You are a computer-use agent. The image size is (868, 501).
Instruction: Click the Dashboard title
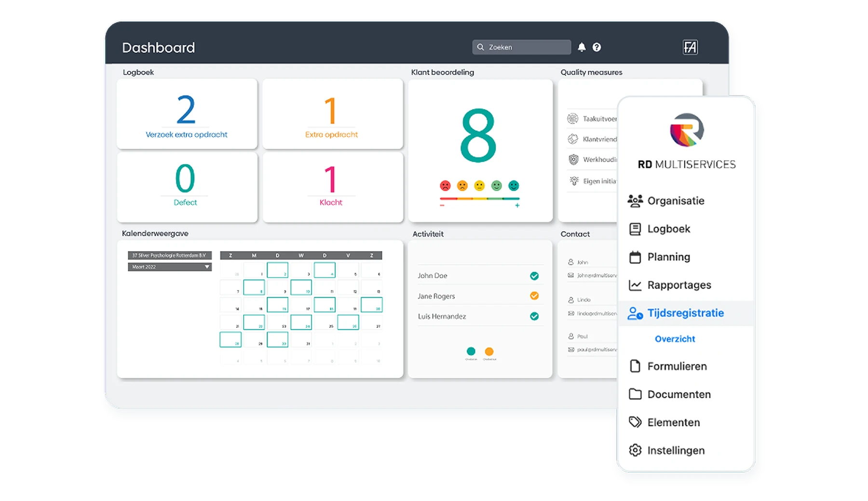[x=159, y=47]
